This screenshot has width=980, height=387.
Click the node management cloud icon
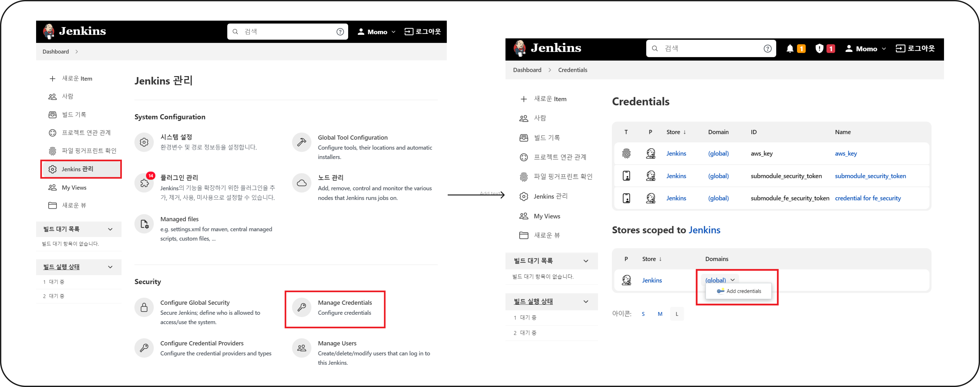(x=302, y=183)
